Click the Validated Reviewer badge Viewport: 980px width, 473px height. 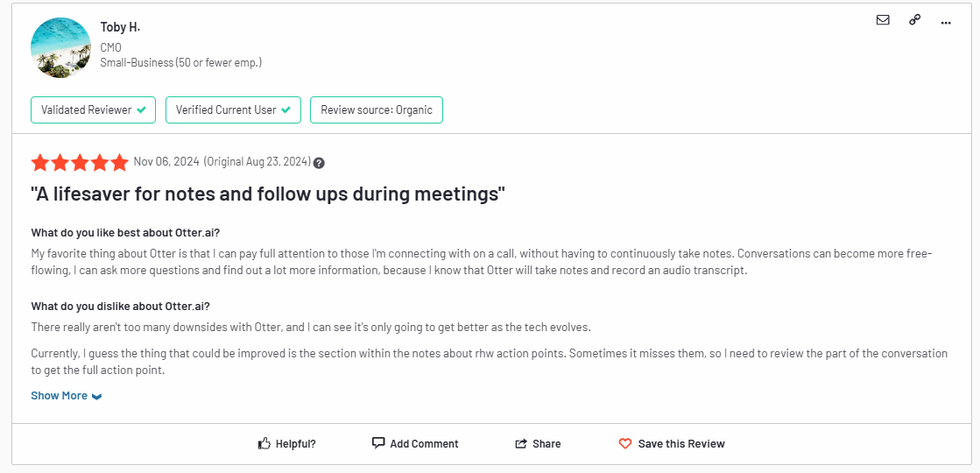point(93,110)
